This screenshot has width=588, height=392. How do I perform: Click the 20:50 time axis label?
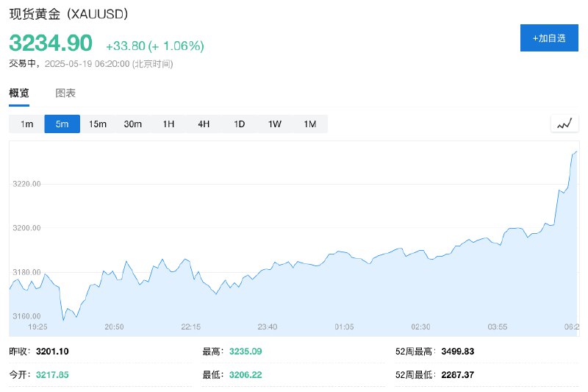114,327
